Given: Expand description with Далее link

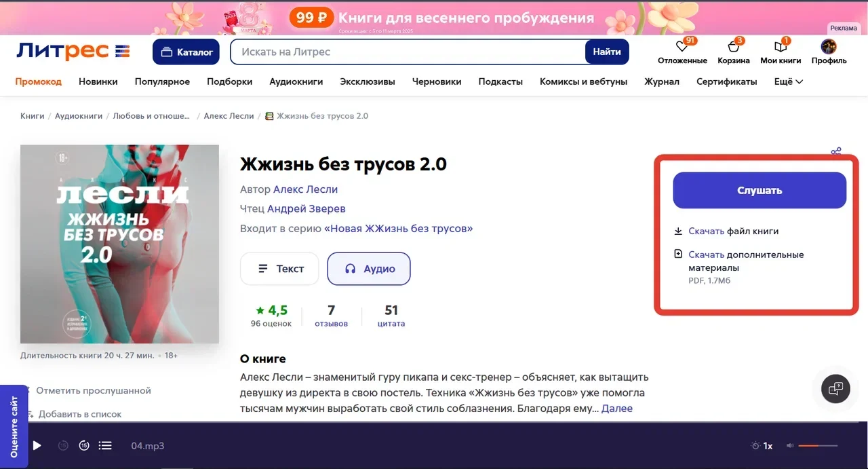Looking at the screenshot, I should (617, 409).
